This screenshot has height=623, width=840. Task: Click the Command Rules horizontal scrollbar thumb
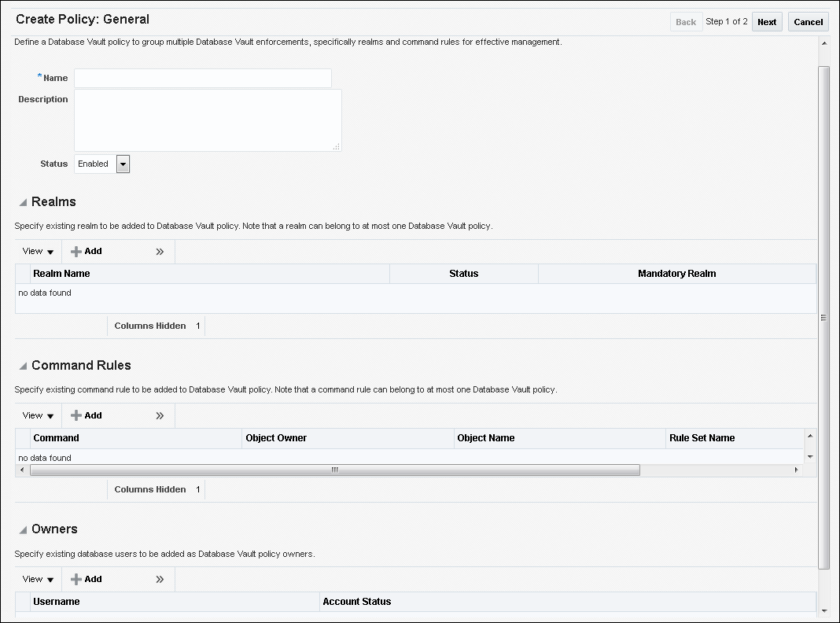point(334,470)
